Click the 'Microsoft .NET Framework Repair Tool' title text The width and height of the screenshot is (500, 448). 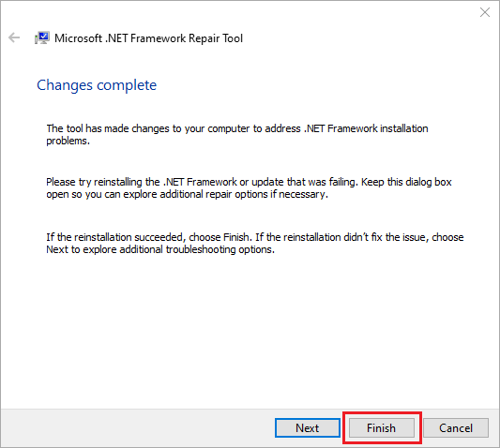click(148, 38)
